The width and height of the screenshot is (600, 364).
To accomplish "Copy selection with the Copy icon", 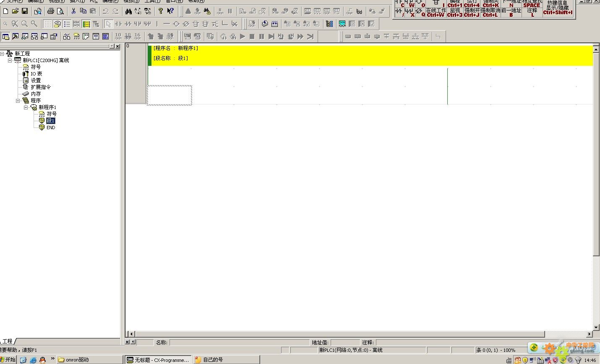I will tap(83, 11).
